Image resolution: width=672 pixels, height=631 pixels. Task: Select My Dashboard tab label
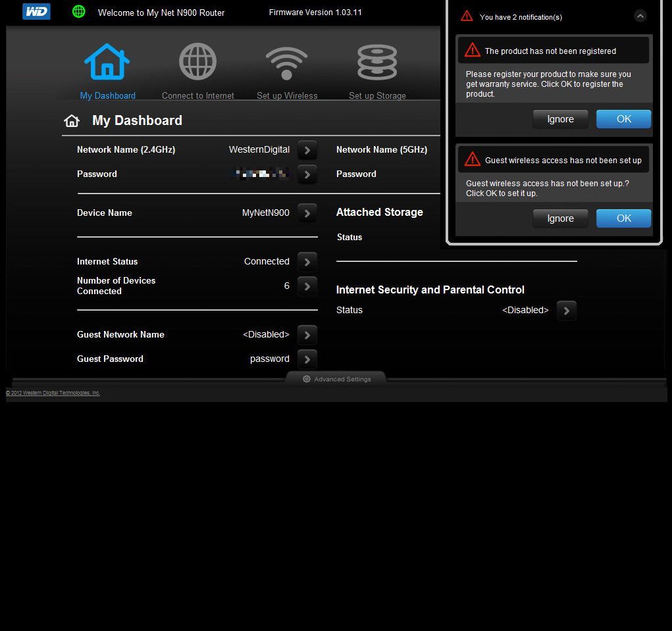pyautogui.click(x=107, y=95)
